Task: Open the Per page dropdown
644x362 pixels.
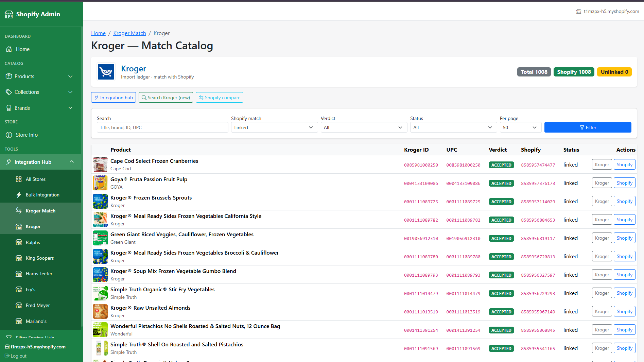Action: pos(521,127)
